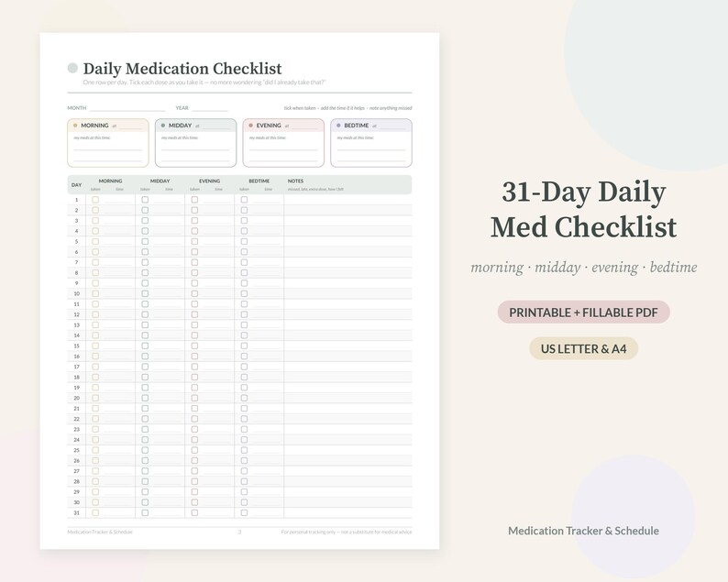The image size is (728, 582).
Task: Click the MIDDAY table column header
Action: (x=160, y=181)
